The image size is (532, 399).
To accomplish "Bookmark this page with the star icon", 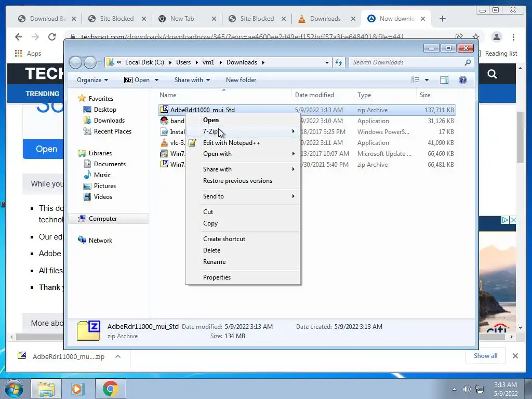I will pos(476,37).
